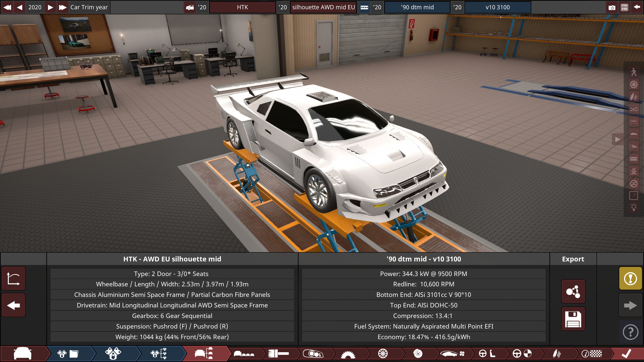Toggle car body side visibility in the sidebar
Screen dimensions: 644x362
click(633, 134)
